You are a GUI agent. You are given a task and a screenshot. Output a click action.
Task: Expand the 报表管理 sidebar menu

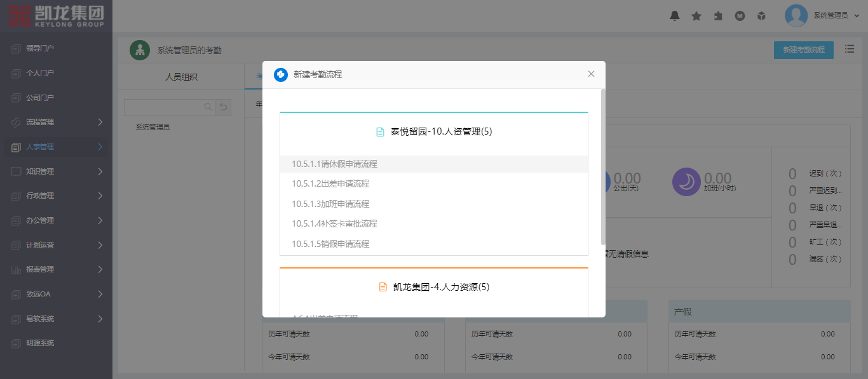(x=56, y=269)
